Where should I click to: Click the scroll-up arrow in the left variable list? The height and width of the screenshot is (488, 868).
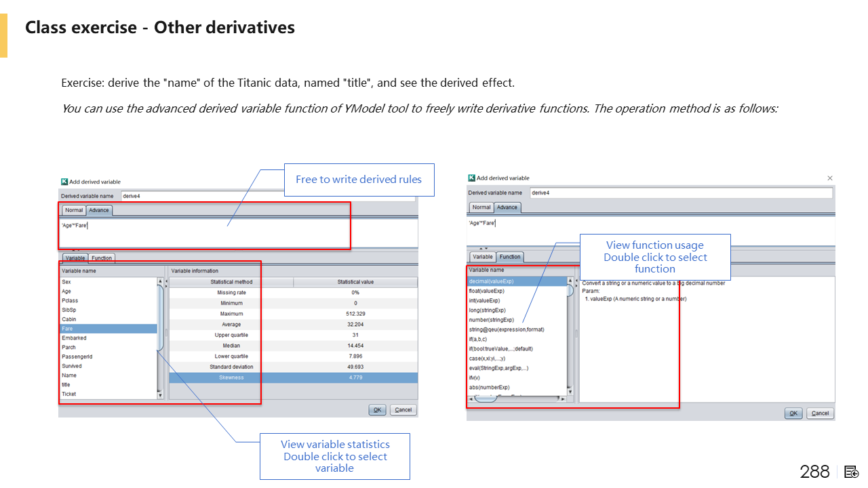click(x=160, y=281)
